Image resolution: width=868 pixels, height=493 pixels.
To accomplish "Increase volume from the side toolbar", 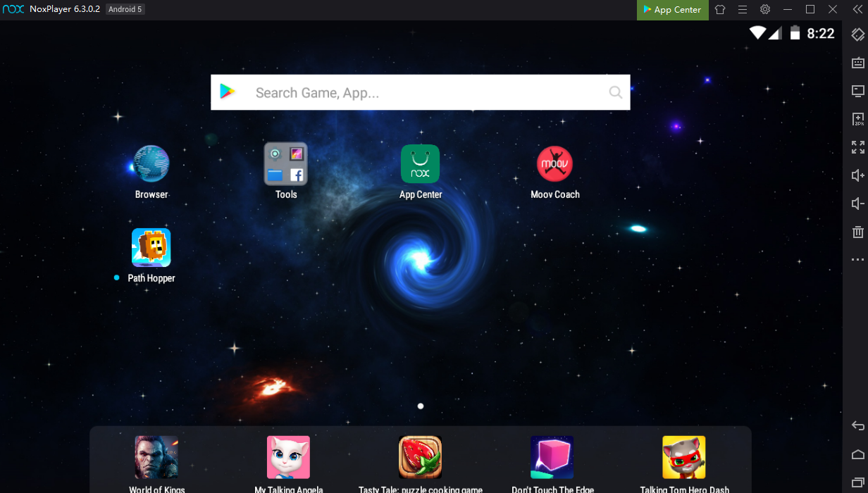I will [857, 175].
